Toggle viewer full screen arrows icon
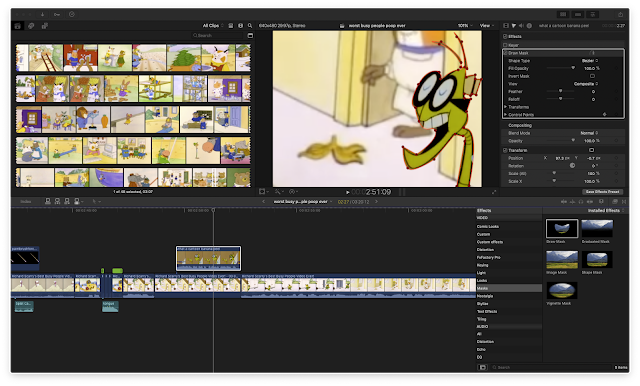640x386 pixels. click(x=494, y=192)
